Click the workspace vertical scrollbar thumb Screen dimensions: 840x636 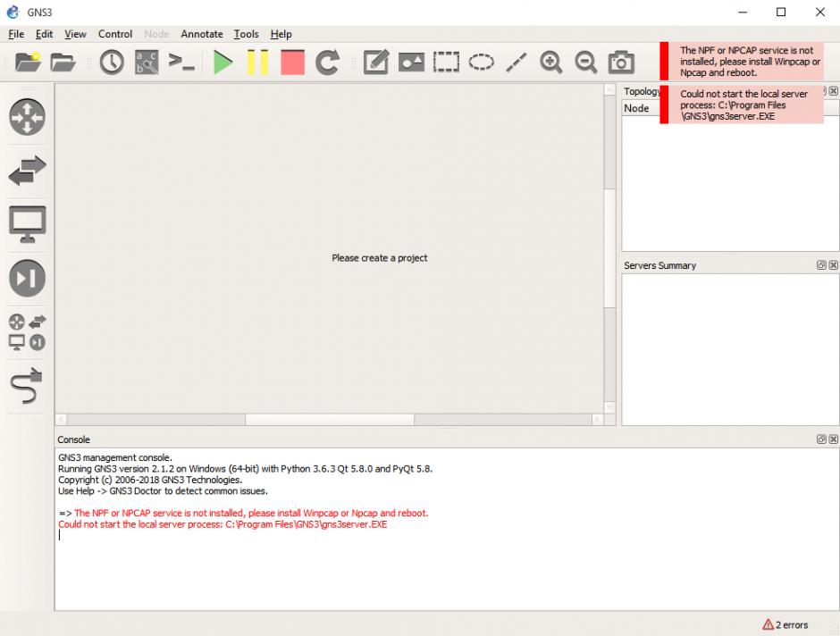click(x=609, y=248)
